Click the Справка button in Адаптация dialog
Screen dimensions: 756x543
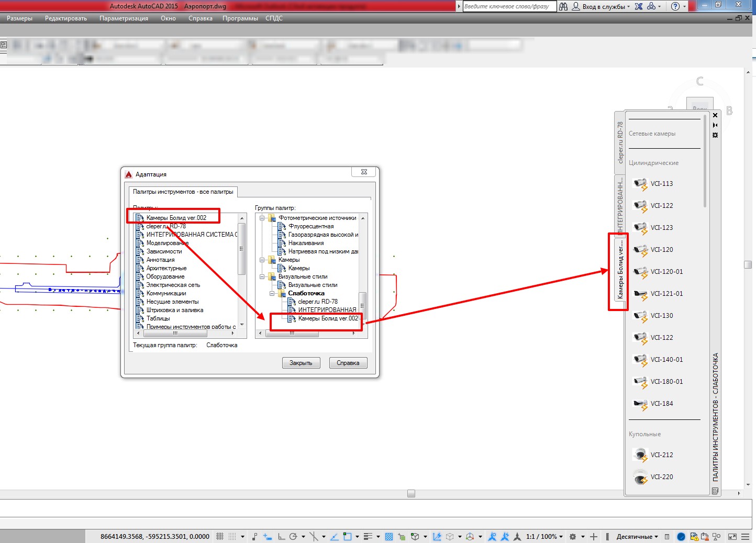pyautogui.click(x=348, y=363)
